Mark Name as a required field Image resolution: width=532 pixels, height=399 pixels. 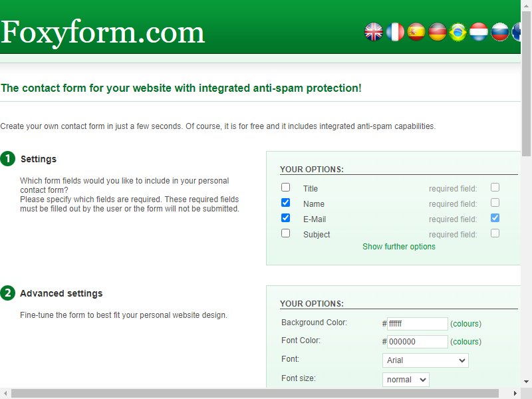point(495,203)
